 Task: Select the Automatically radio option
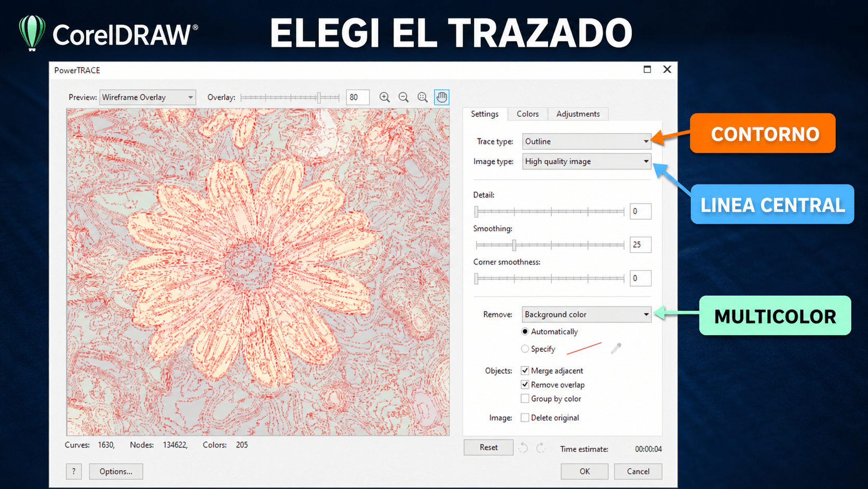pyautogui.click(x=525, y=332)
